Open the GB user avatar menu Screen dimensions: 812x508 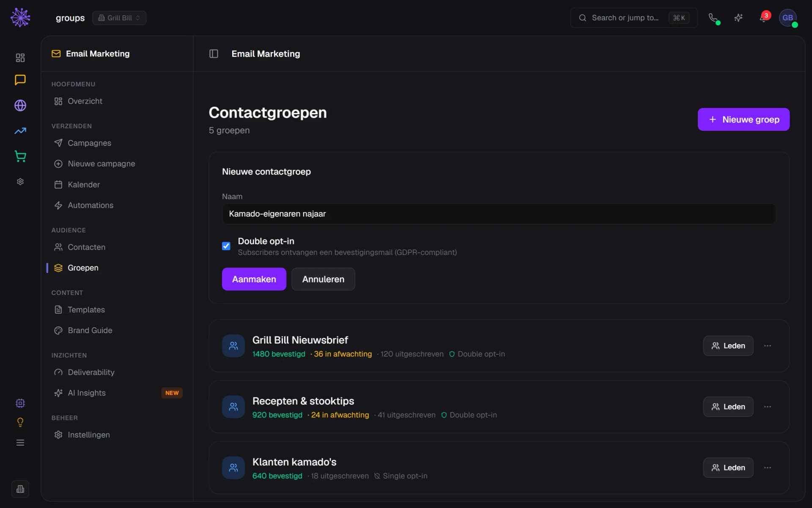pos(787,18)
